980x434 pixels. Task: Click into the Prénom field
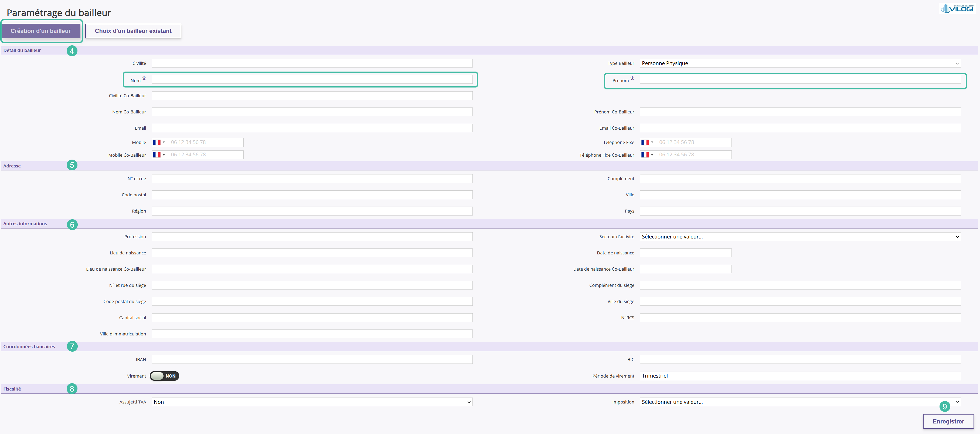800,80
